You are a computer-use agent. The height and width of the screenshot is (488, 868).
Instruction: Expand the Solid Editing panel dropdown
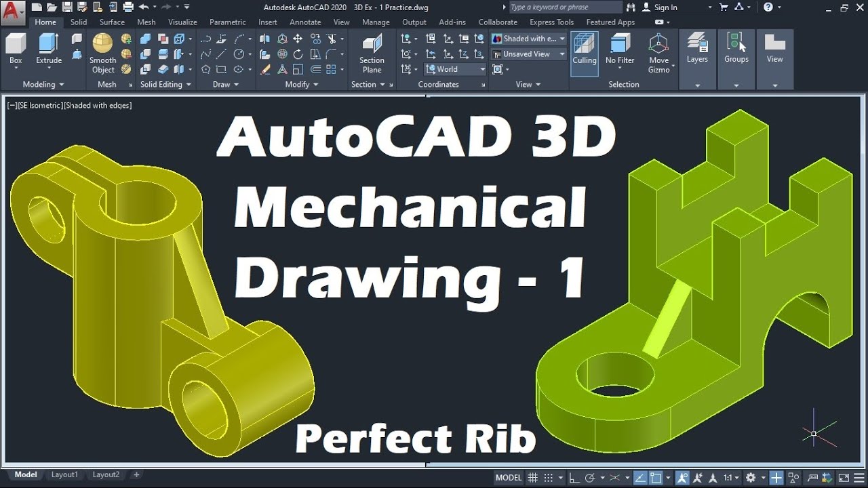click(165, 84)
